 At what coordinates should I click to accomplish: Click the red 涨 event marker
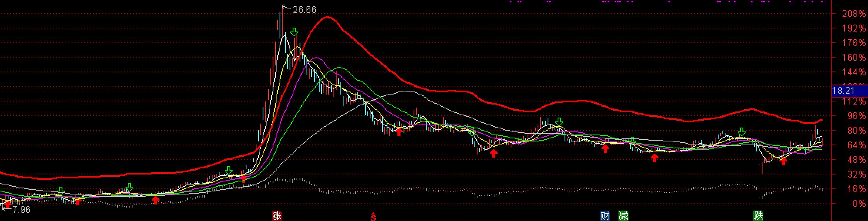tap(276, 216)
